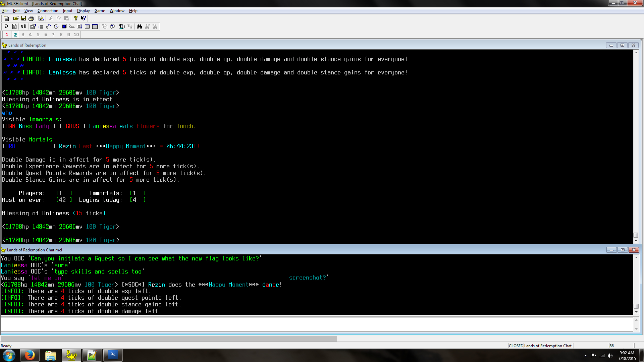Click the Find binoculars icon
Viewport: 644px width, 362px height.
point(139,26)
